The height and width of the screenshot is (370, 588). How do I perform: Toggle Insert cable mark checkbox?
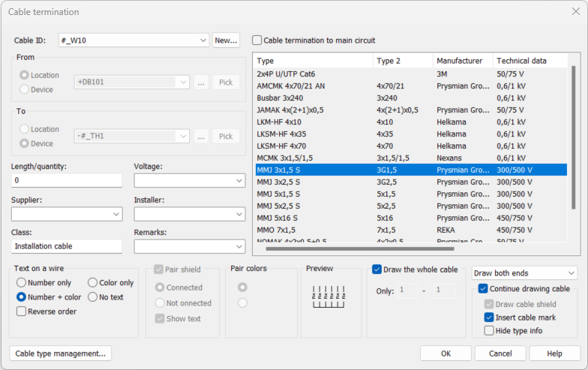[x=490, y=317]
